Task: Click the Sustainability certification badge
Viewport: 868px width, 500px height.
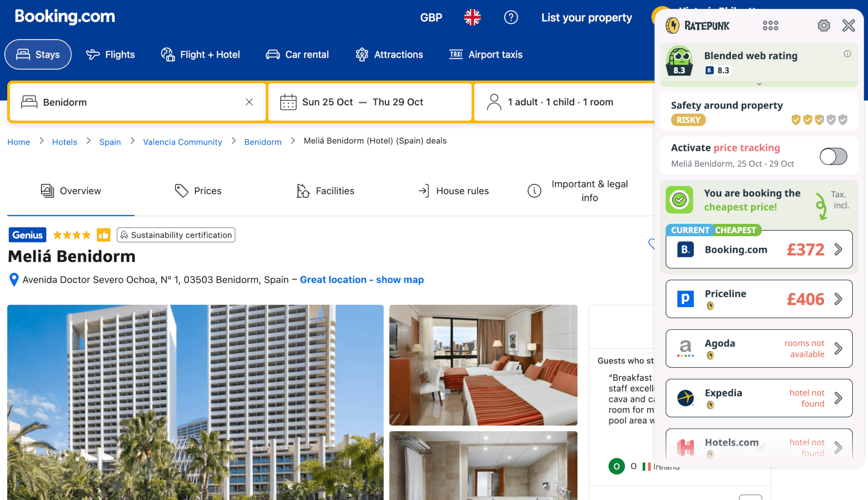Action: coord(176,235)
